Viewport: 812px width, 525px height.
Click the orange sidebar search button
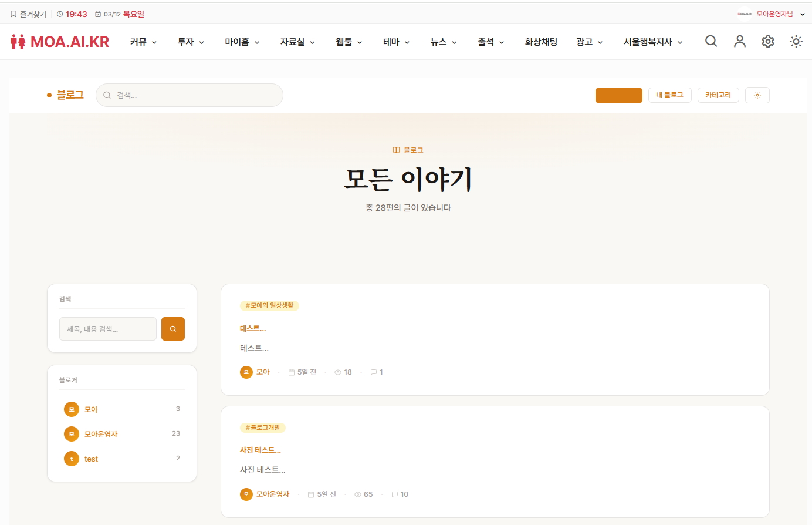(173, 329)
